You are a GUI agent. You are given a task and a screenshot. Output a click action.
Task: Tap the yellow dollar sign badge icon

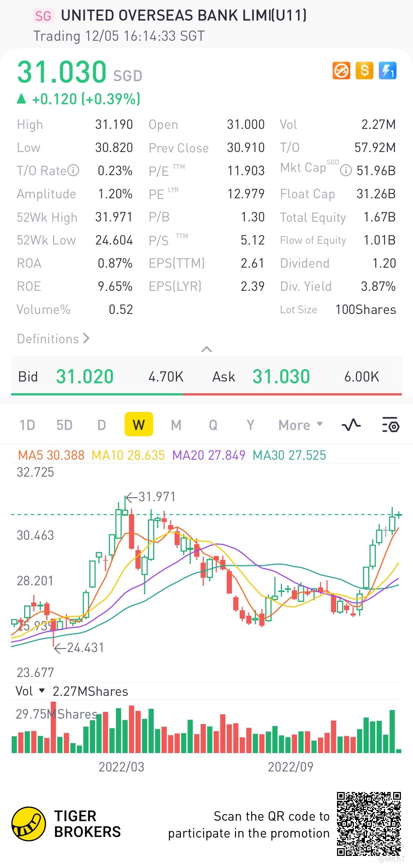(365, 70)
